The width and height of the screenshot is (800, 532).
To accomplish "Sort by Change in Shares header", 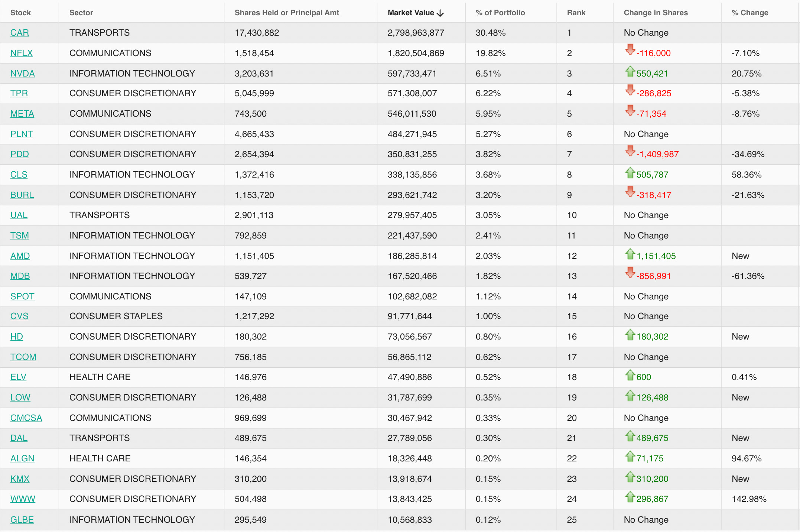I will click(656, 13).
